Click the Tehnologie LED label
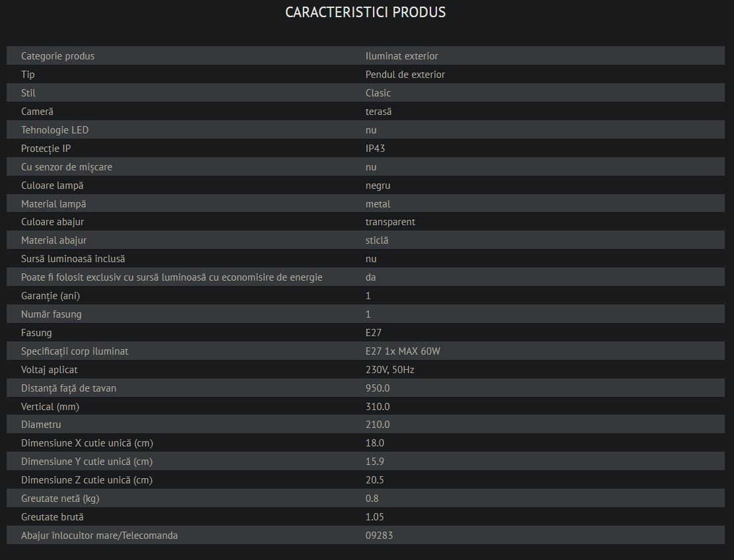Image resolution: width=734 pixels, height=560 pixels. [x=55, y=130]
